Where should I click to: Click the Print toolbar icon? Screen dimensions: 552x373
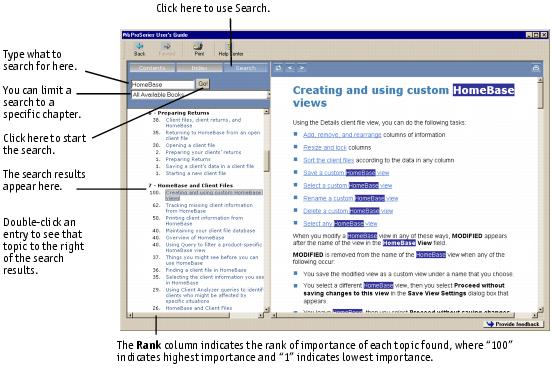click(199, 49)
